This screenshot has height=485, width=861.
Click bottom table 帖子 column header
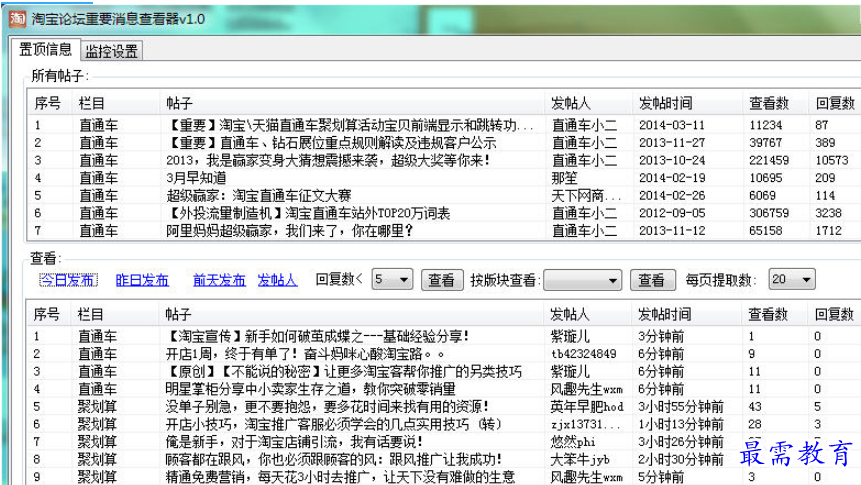pos(178,314)
